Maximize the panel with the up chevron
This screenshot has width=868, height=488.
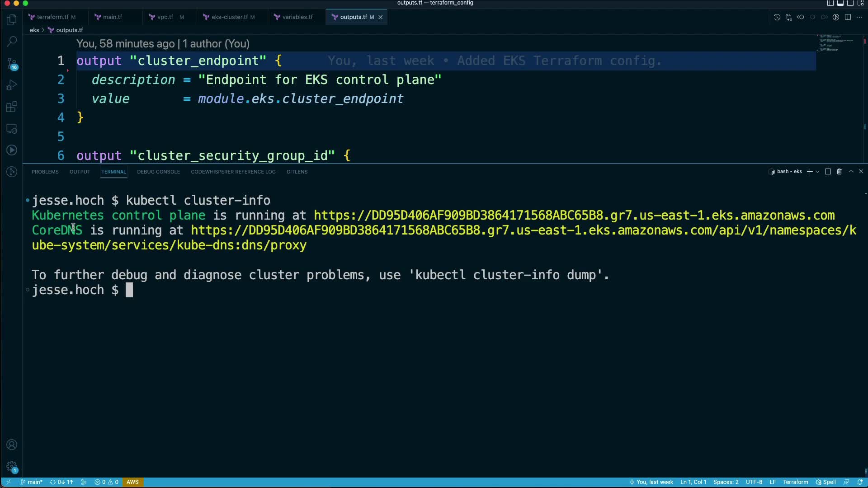(851, 172)
